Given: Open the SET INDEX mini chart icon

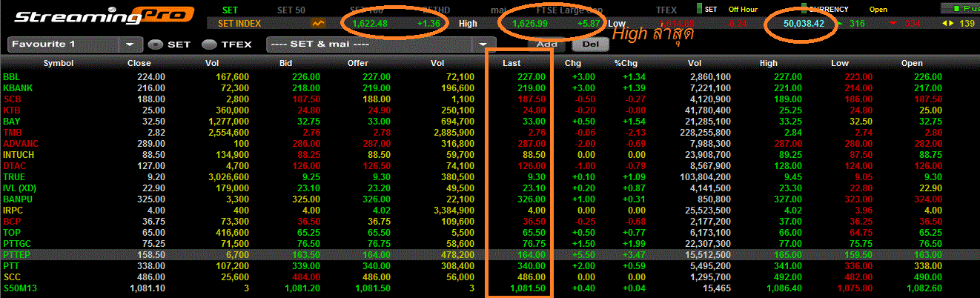Looking at the screenshot, I should (318, 24).
